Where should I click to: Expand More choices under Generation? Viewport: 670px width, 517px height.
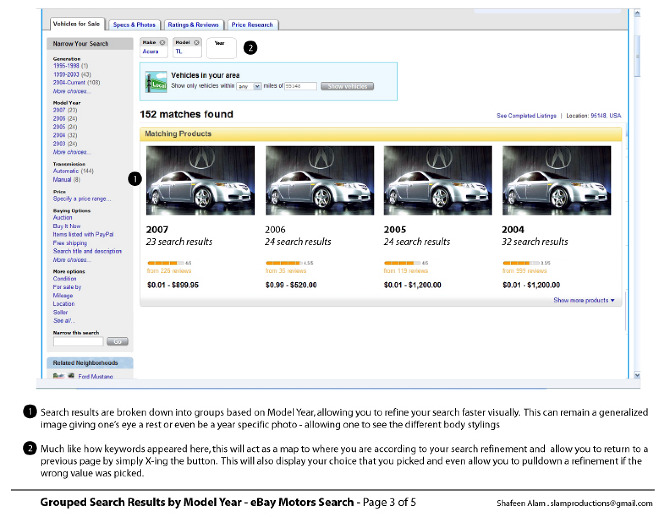[x=70, y=91]
